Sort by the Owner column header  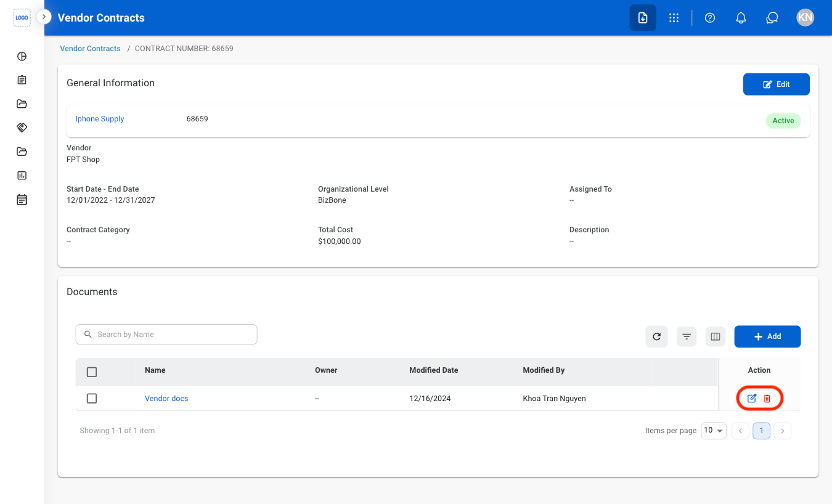(326, 370)
